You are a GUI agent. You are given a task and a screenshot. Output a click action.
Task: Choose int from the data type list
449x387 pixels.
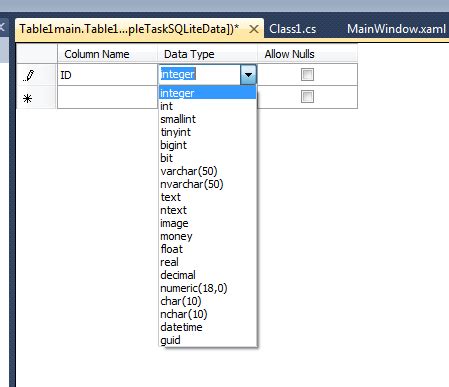pos(208,106)
